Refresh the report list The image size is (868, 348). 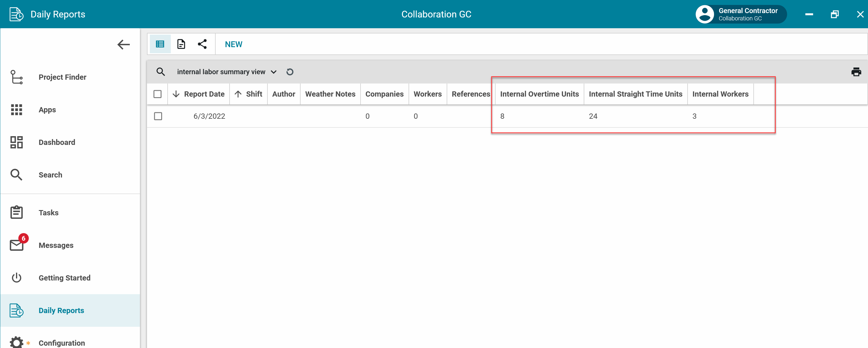[x=290, y=72]
